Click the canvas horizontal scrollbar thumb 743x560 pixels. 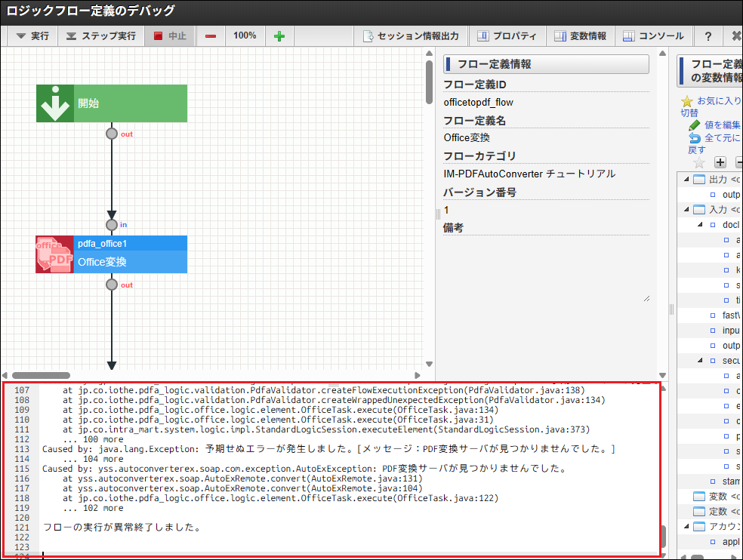41,375
